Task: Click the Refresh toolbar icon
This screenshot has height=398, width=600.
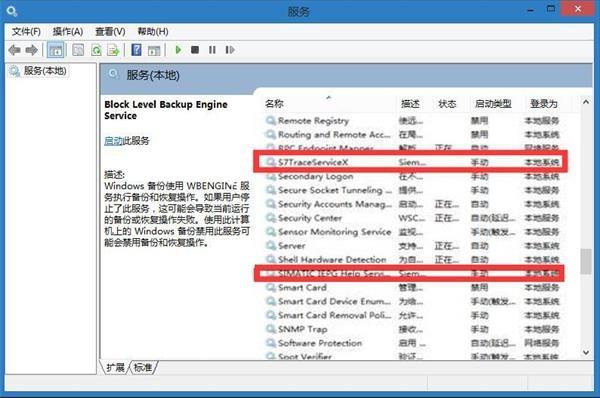Action: pos(96,50)
